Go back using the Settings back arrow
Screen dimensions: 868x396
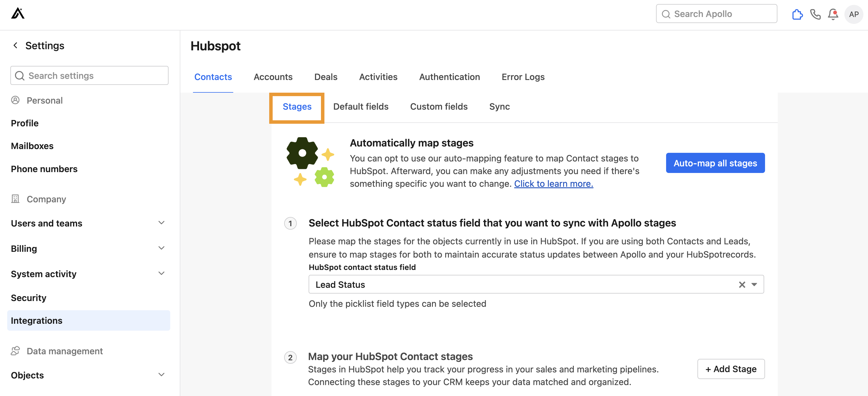pyautogui.click(x=15, y=45)
